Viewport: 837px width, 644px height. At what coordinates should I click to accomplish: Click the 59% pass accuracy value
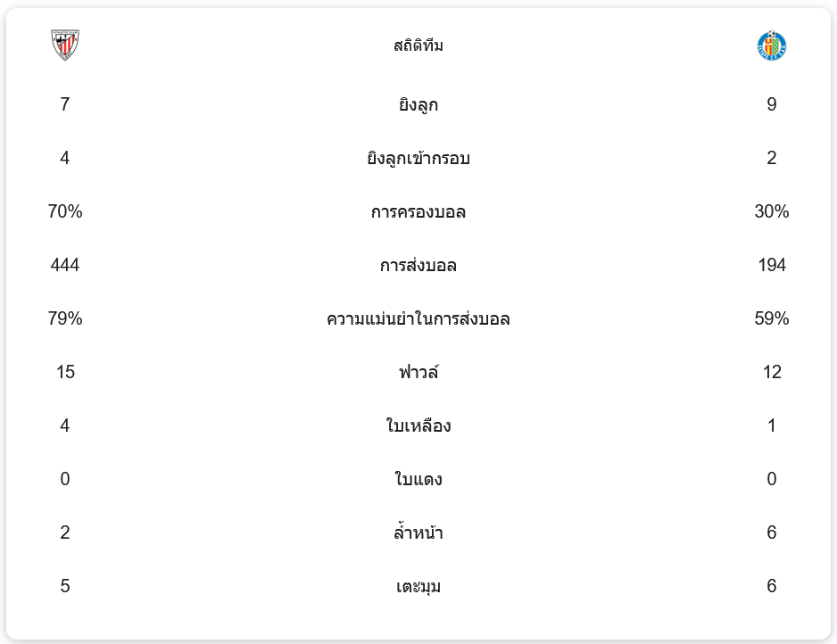771,318
